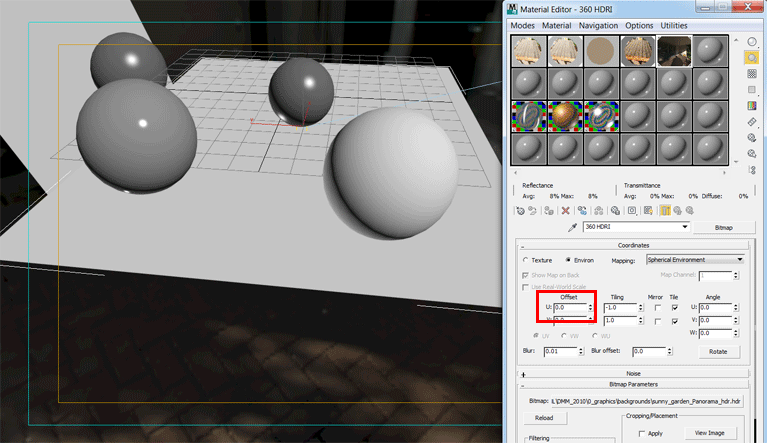767x443 pixels.
Task: Click the Blur spinner arrows
Action: click(581, 351)
